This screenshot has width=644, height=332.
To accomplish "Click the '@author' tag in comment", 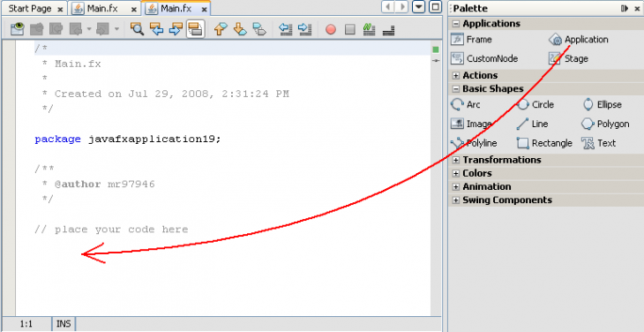I will pos(78,184).
